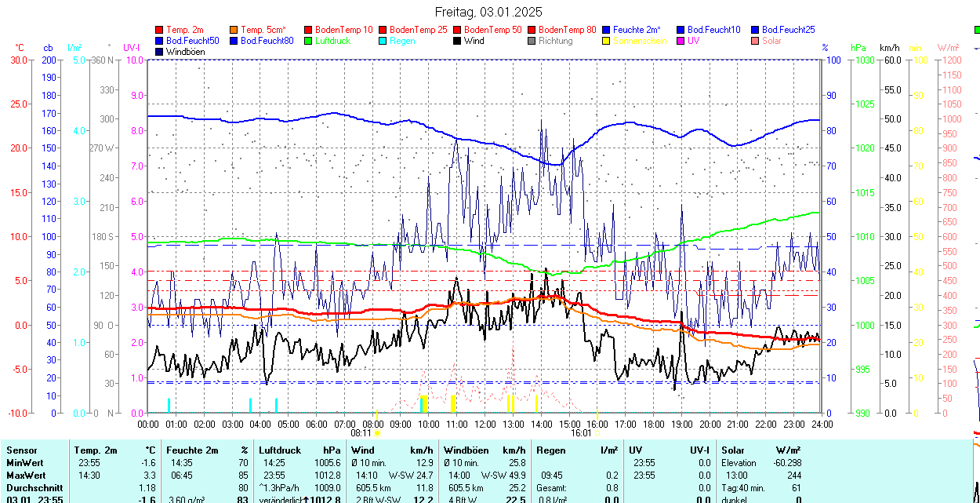Click the chart title Freitag, 03.01.2025
The height and width of the screenshot is (503, 980).
point(489,12)
